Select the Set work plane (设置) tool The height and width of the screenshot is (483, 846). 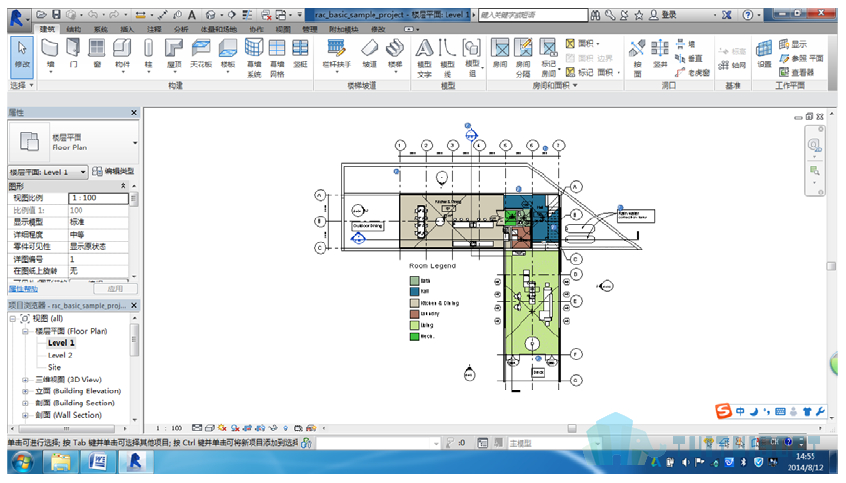coord(764,53)
